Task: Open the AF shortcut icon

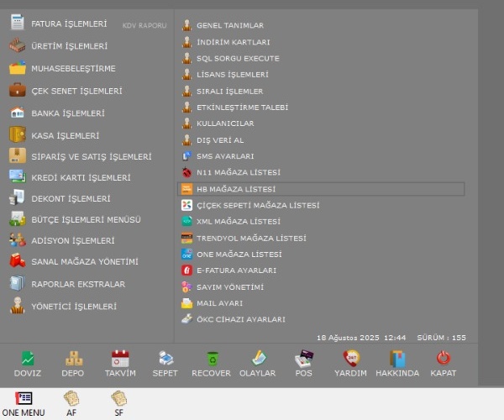Action: (71, 398)
